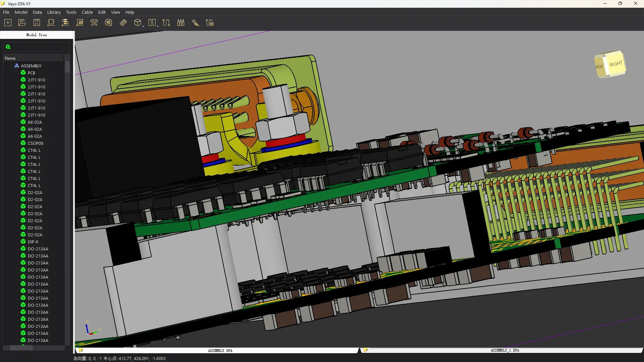The image size is (644, 362).
Task: Click the Save floppy disk icon
Action: pos(37,23)
